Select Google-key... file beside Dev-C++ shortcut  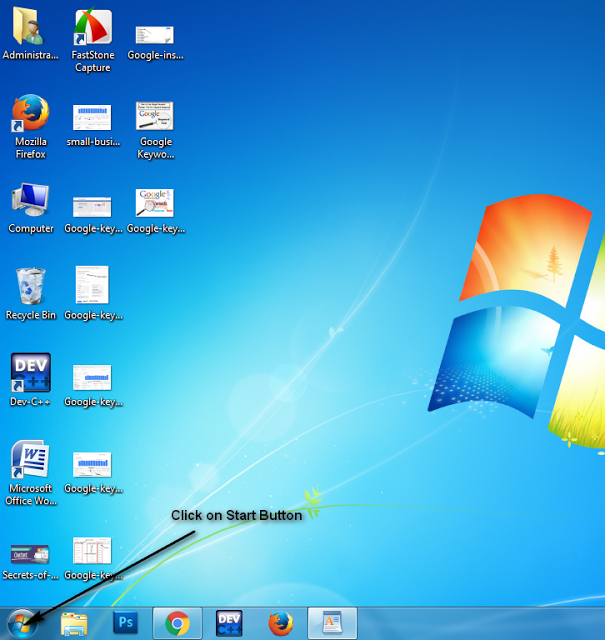tap(93, 385)
